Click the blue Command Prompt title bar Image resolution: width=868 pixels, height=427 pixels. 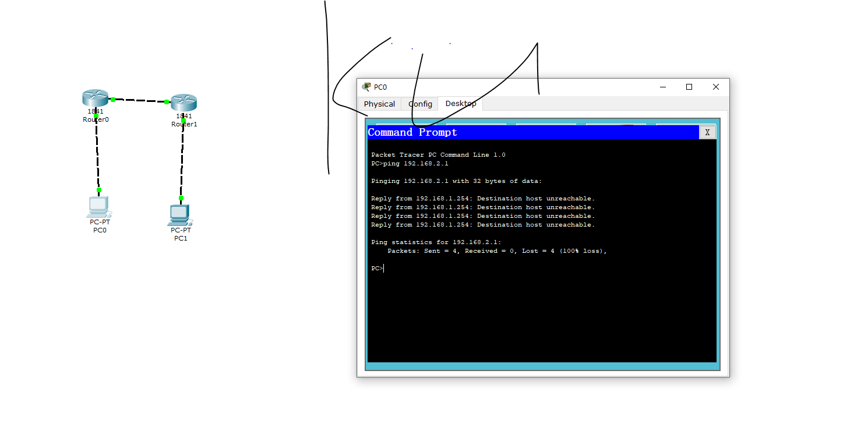coord(524,132)
